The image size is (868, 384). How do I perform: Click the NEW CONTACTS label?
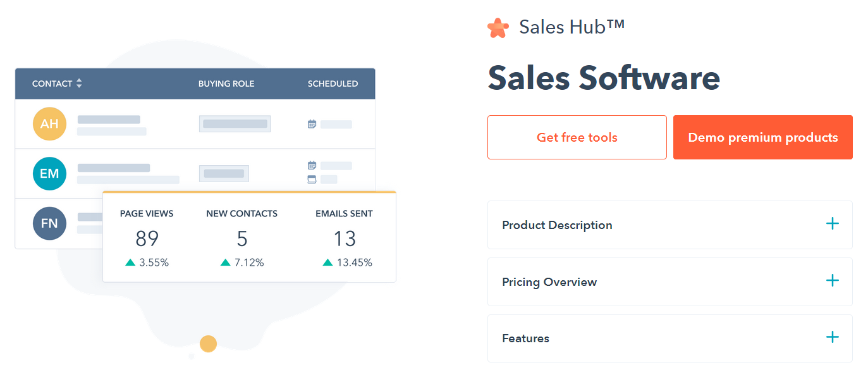click(x=241, y=214)
